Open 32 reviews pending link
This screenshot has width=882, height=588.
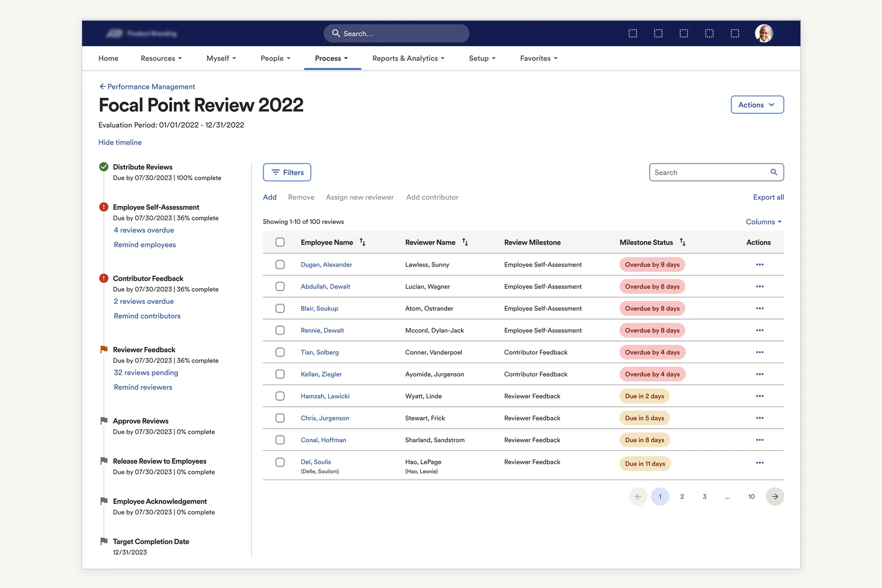[146, 372]
